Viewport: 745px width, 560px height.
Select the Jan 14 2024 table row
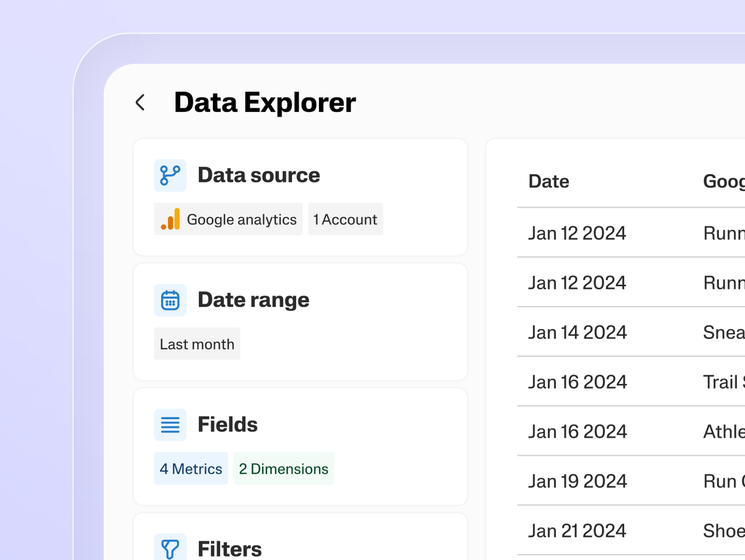pyautogui.click(x=577, y=332)
